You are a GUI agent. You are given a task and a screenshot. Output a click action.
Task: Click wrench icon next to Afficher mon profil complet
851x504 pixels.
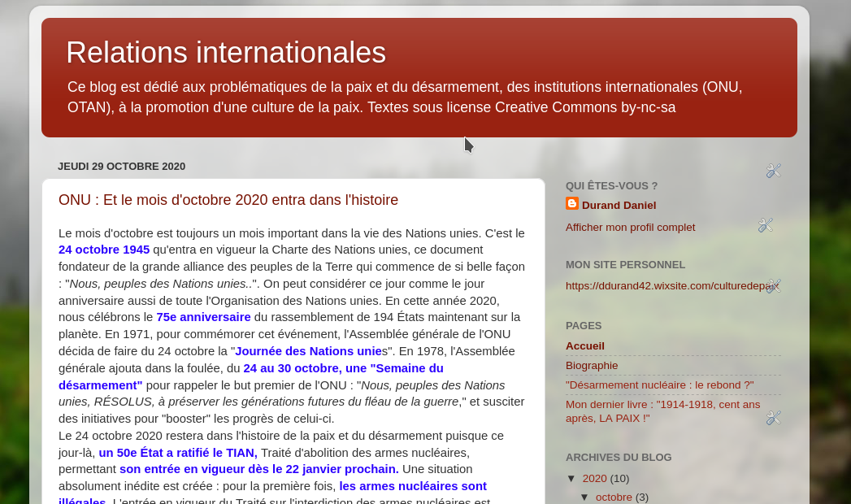(765, 225)
